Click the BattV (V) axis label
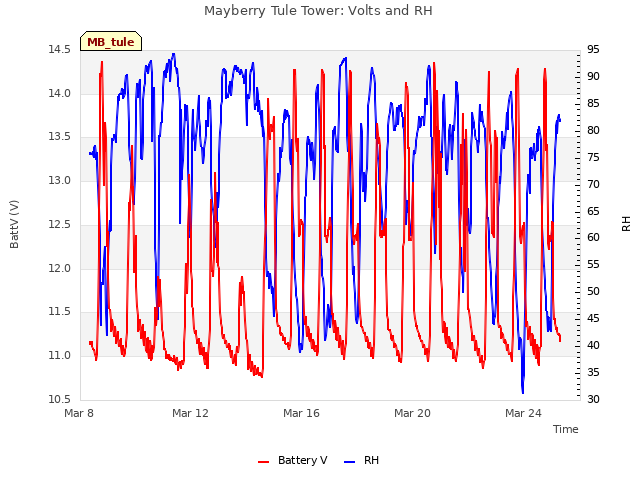Viewport: 640px width, 480px height. (x=14, y=224)
